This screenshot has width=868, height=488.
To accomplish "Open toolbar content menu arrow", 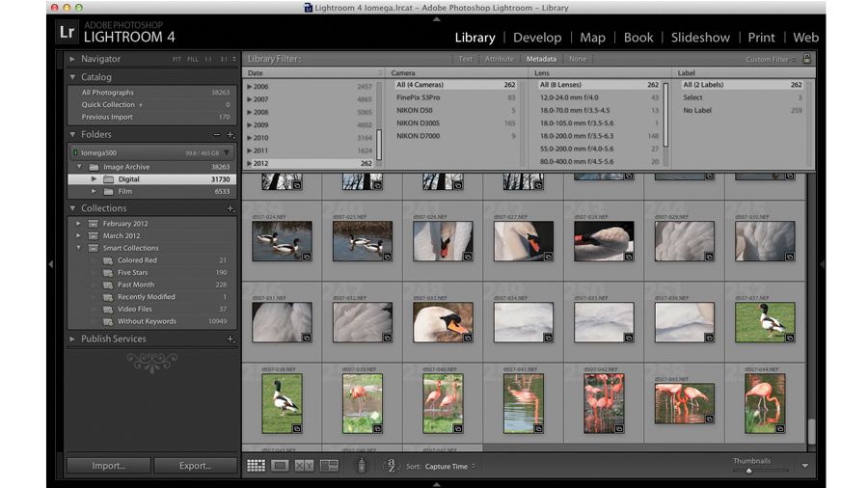I will coord(805,466).
